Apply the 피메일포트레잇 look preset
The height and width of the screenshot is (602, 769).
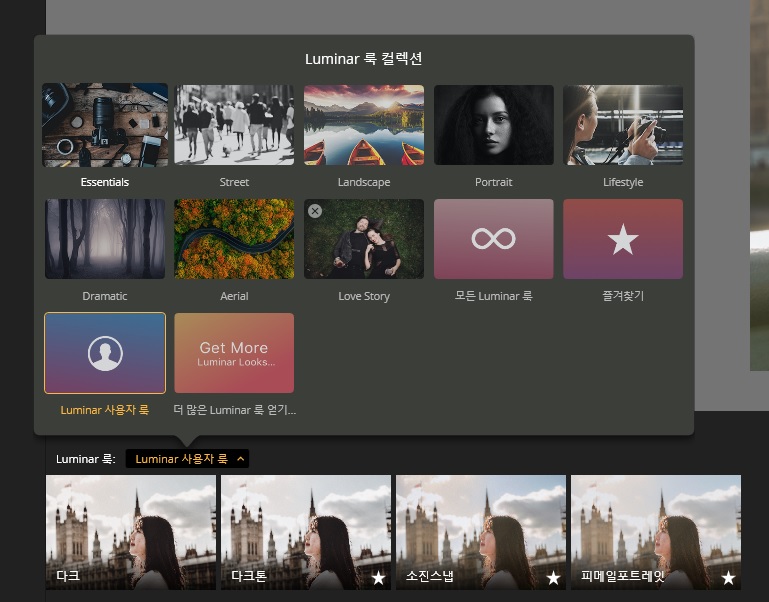point(656,532)
